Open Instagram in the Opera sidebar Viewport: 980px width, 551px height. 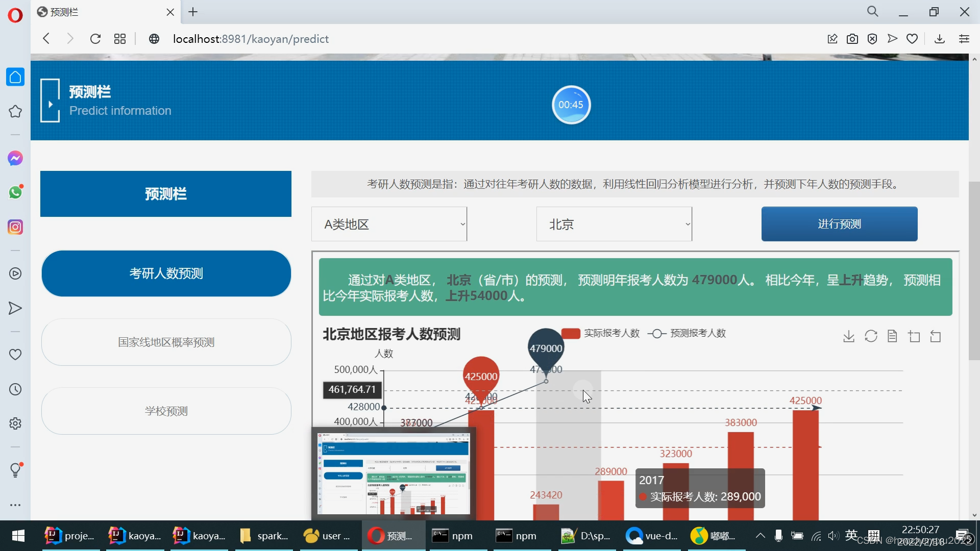(15, 227)
